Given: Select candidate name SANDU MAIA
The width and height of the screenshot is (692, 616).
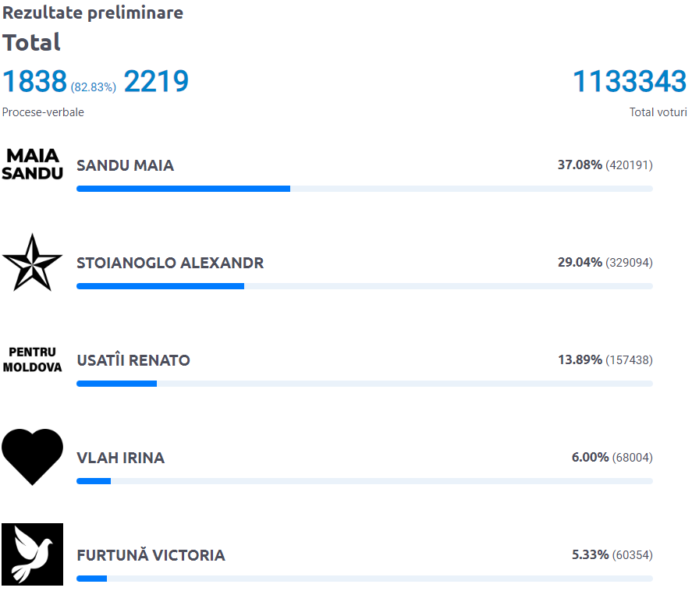Looking at the screenshot, I should [x=125, y=165].
